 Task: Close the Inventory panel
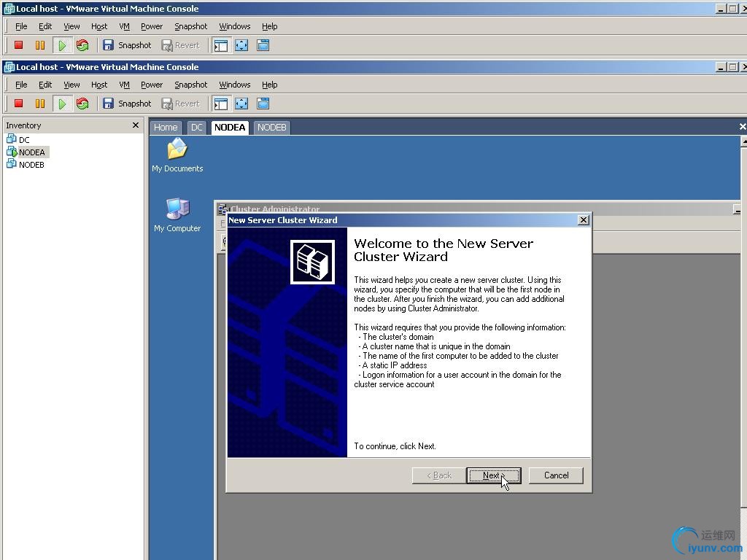pyautogui.click(x=135, y=125)
